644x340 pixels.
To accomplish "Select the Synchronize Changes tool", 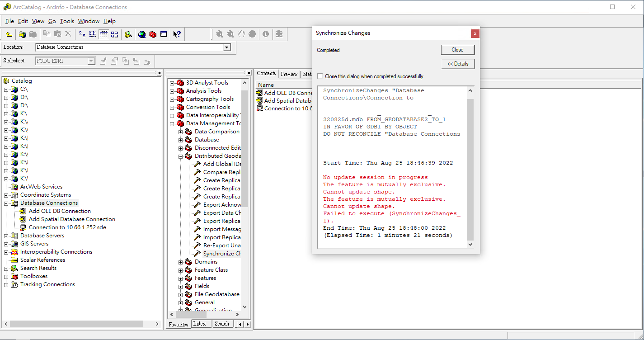I will 222,254.
